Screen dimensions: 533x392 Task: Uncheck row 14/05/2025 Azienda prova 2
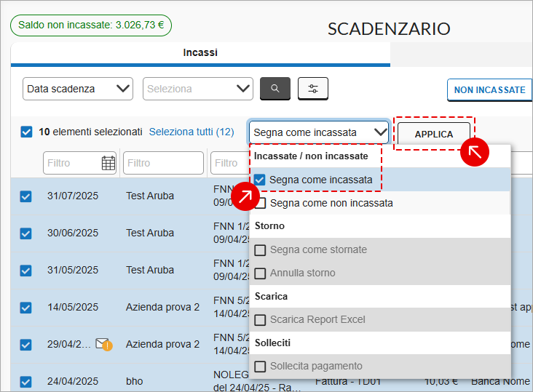coord(25,308)
